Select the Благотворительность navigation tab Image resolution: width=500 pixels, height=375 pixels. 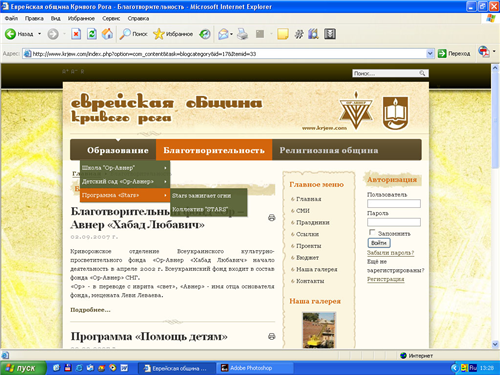[x=214, y=150]
